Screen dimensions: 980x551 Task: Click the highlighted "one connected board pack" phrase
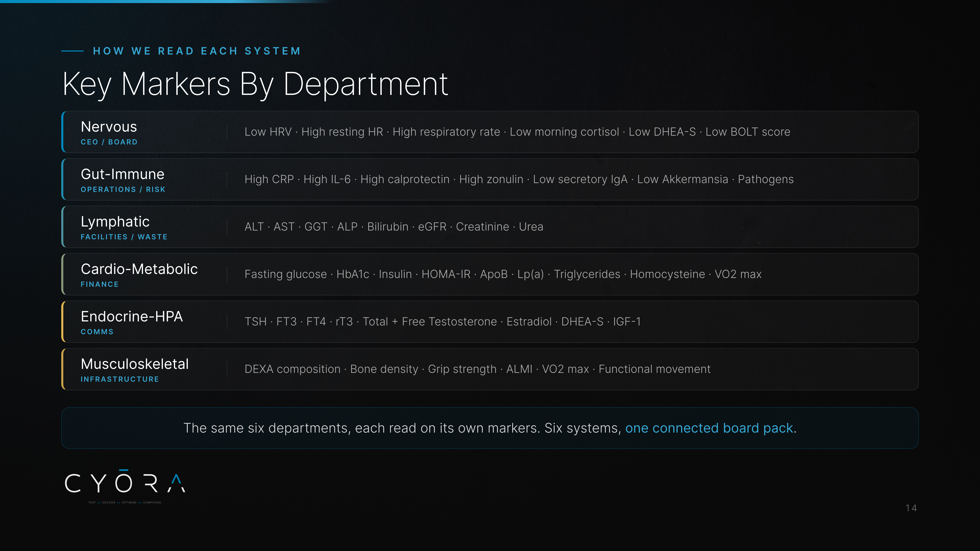(x=709, y=428)
